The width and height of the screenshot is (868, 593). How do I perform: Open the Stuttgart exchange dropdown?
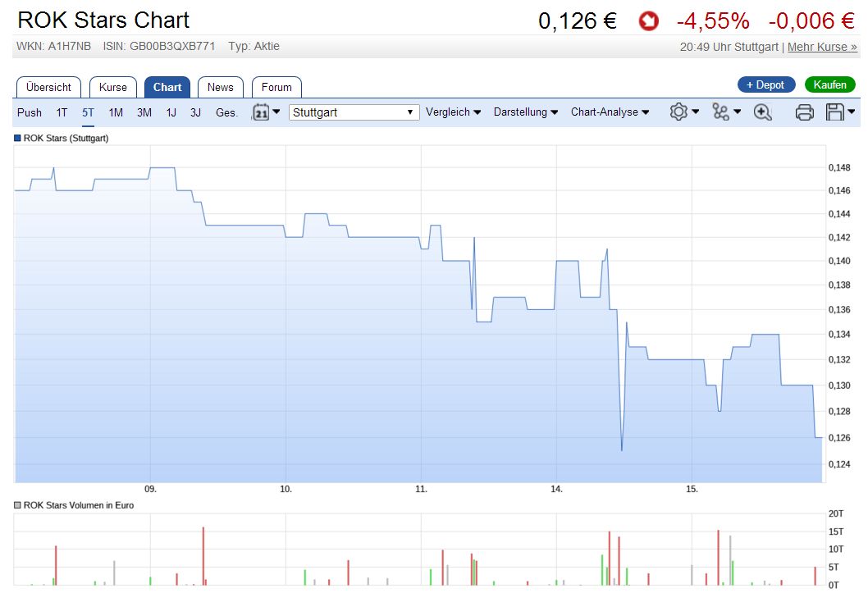(353, 112)
